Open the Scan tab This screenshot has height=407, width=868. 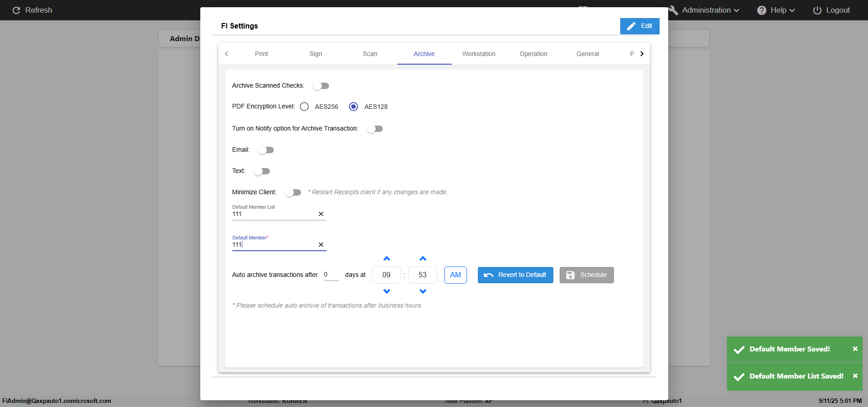pos(370,54)
